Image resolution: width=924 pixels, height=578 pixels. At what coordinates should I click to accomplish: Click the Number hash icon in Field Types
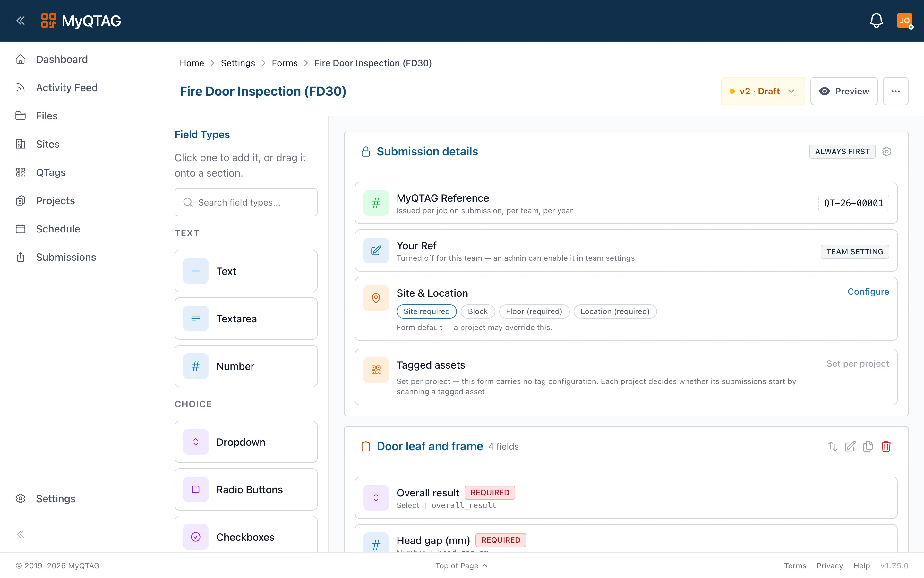pyautogui.click(x=195, y=366)
